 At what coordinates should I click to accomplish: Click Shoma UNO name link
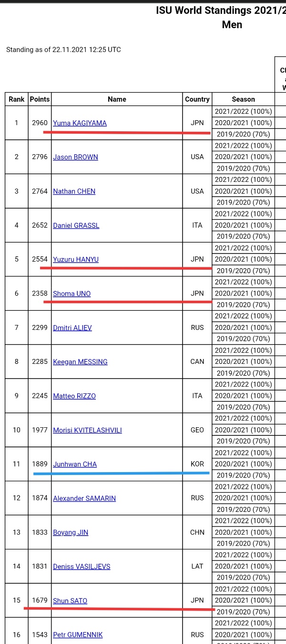(71, 294)
